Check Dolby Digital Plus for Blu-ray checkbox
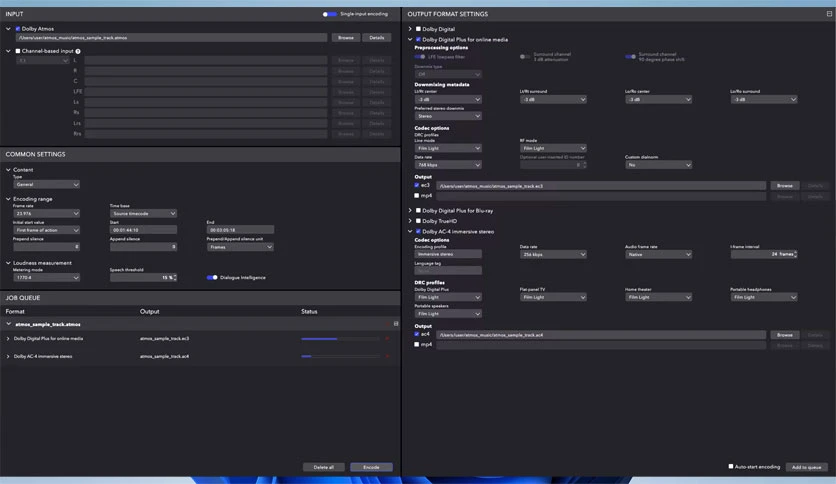The image size is (836, 484). click(418, 211)
